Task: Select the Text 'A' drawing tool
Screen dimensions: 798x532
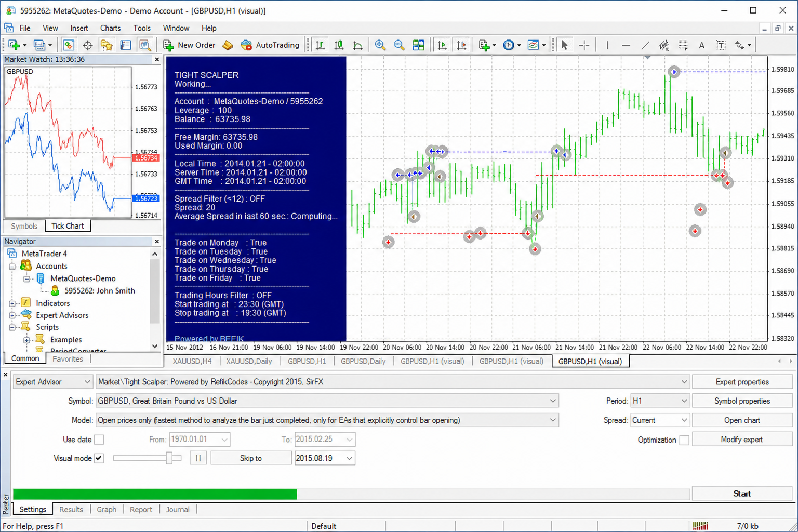Action: (701, 45)
